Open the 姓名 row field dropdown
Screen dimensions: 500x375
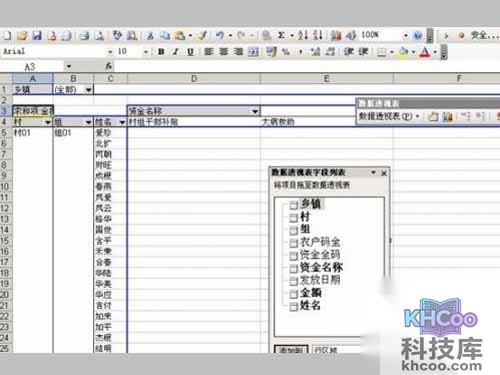tap(122, 122)
